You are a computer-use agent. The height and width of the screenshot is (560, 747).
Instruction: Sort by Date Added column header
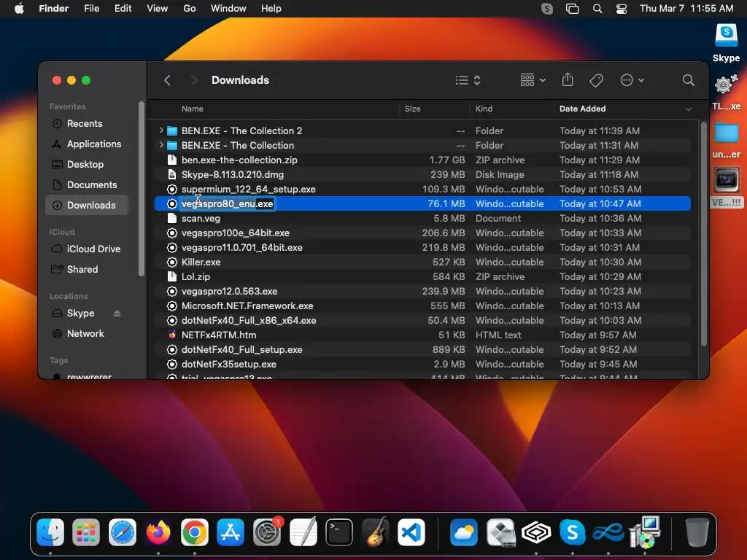582,109
